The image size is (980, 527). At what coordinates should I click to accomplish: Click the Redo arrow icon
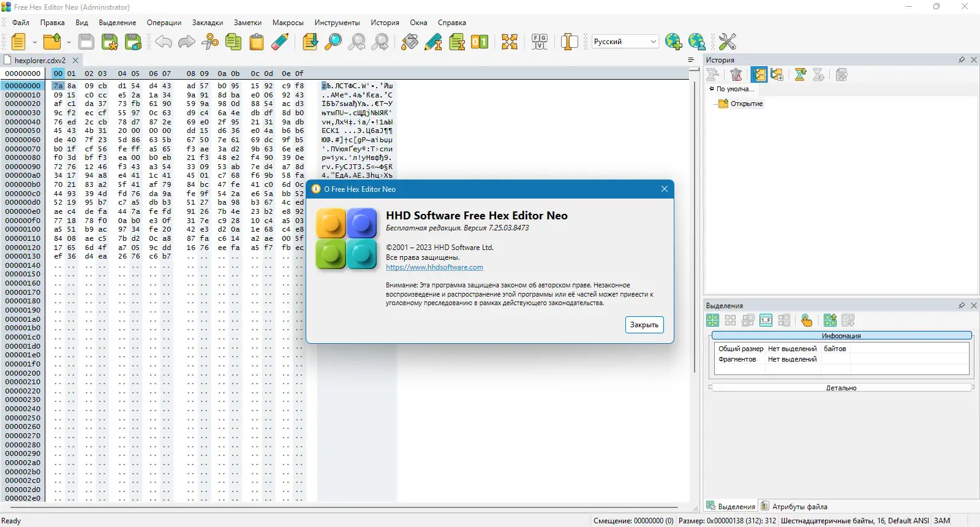187,42
